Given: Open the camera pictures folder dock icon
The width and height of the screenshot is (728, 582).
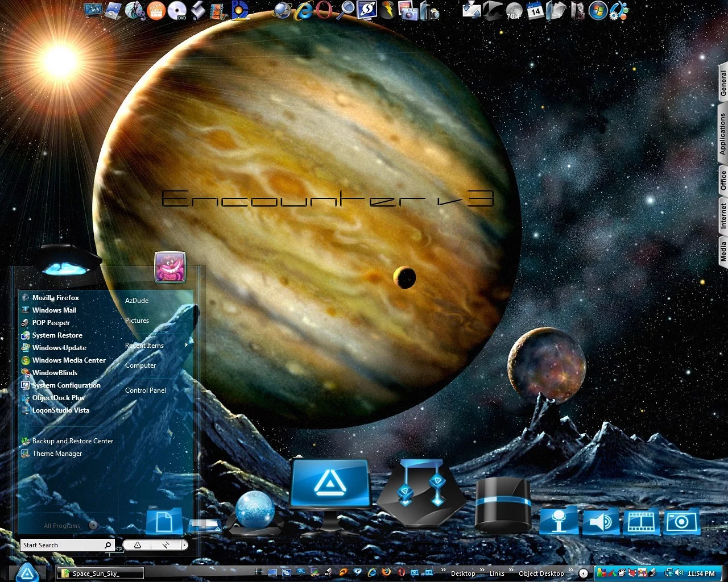Looking at the screenshot, I should coord(681,521).
